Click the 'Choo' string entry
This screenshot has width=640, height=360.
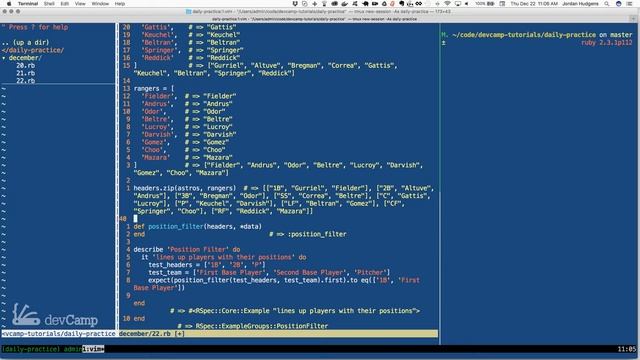click(152, 150)
